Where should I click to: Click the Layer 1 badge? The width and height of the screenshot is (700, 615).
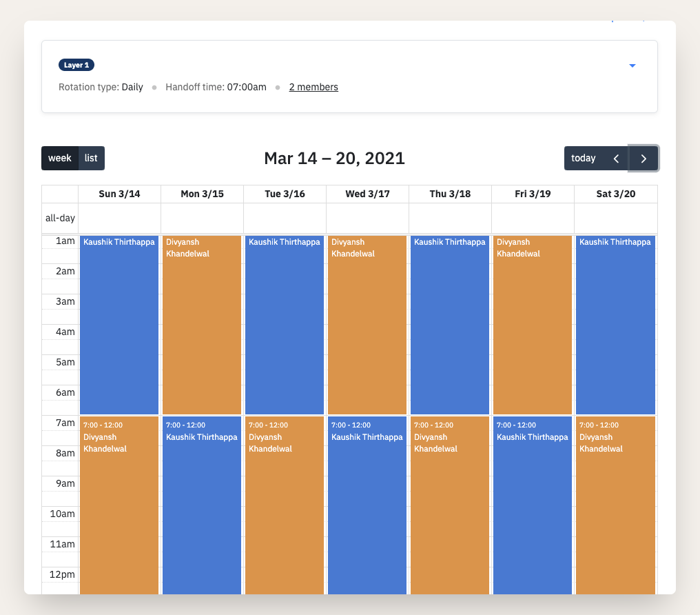point(76,65)
